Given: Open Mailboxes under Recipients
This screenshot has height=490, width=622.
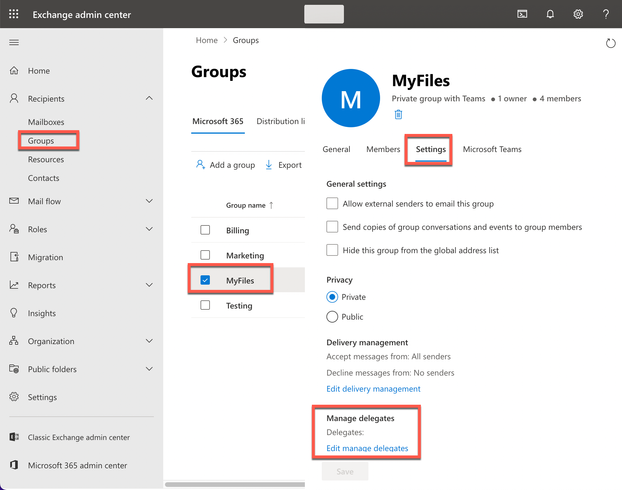Looking at the screenshot, I should pos(46,122).
